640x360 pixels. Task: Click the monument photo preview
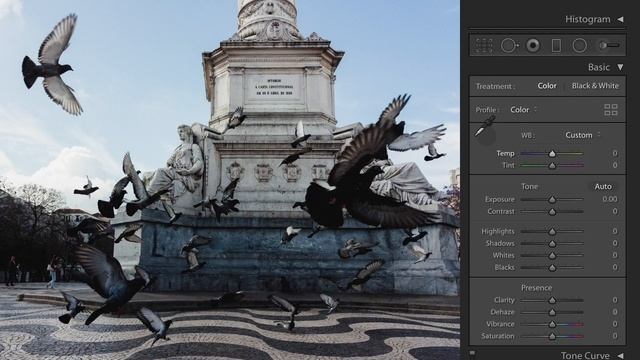[x=230, y=180]
